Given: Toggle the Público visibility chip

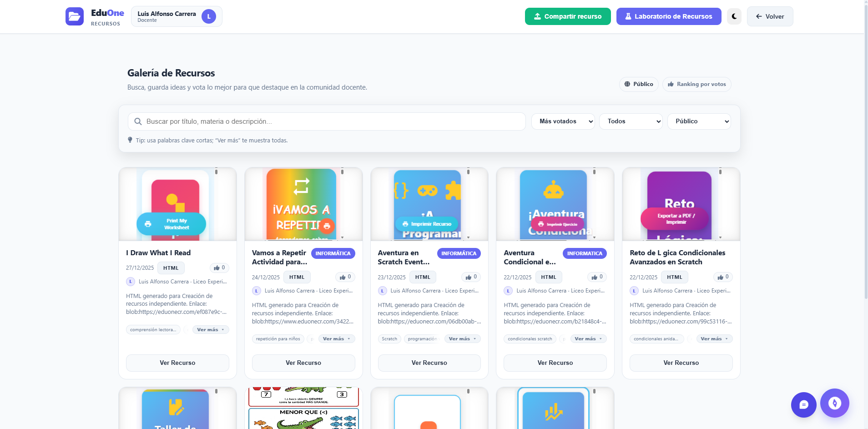Looking at the screenshot, I should [638, 84].
